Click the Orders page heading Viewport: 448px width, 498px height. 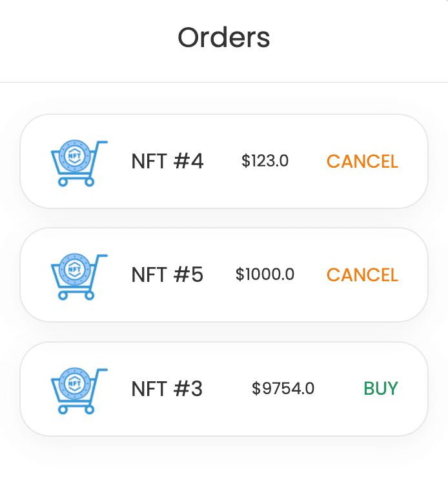coord(224,37)
